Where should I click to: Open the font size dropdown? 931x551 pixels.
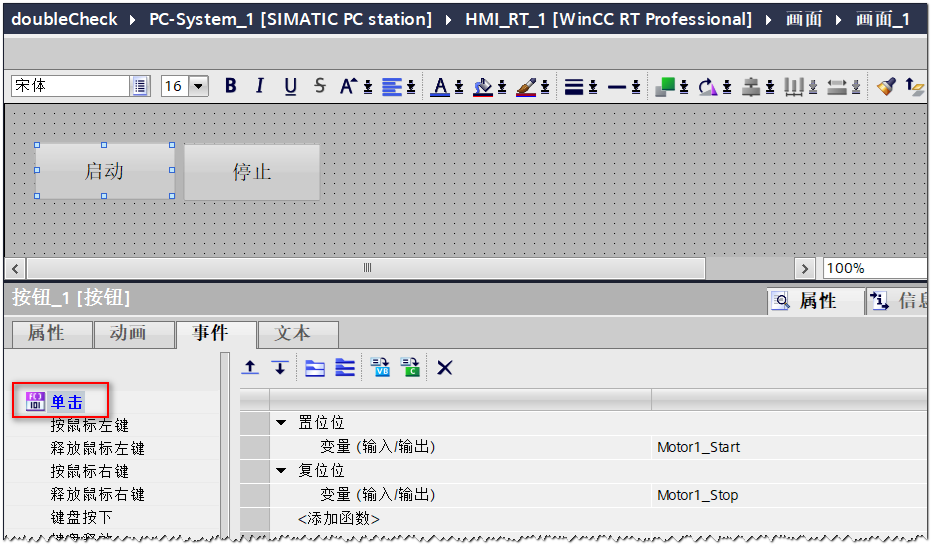pyautogui.click(x=198, y=87)
